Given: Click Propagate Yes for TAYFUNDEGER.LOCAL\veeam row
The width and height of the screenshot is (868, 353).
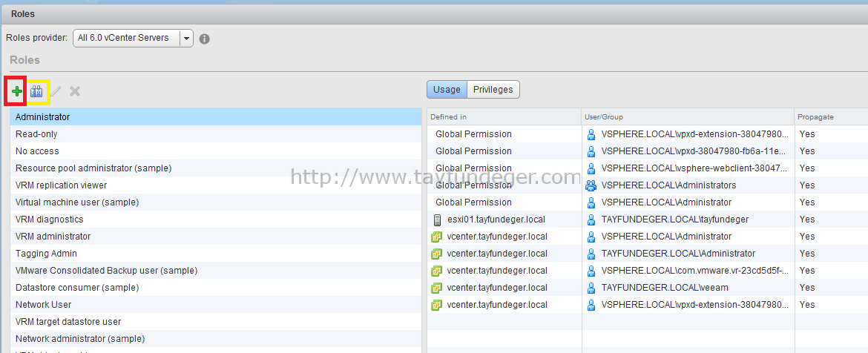Looking at the screenshot, I should [807, 288].
